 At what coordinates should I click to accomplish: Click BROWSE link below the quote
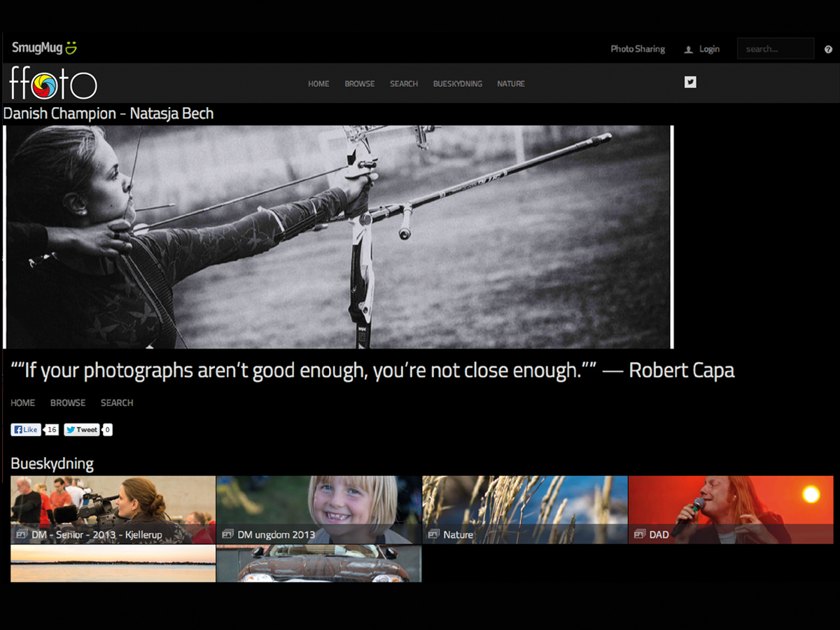[x=68, y=402]
